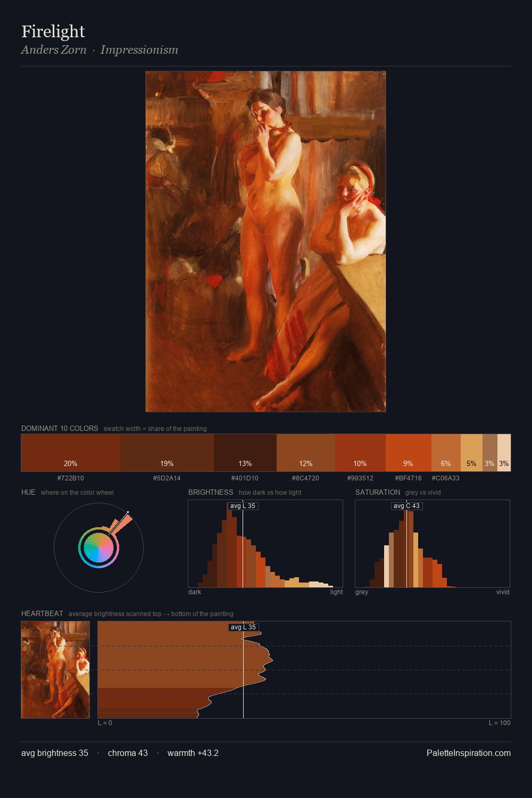The width and height of the screenshot is (532, 798).
Task: Click hex code '#401D10'
Action: pyautogui.click(x=245, y=478)
